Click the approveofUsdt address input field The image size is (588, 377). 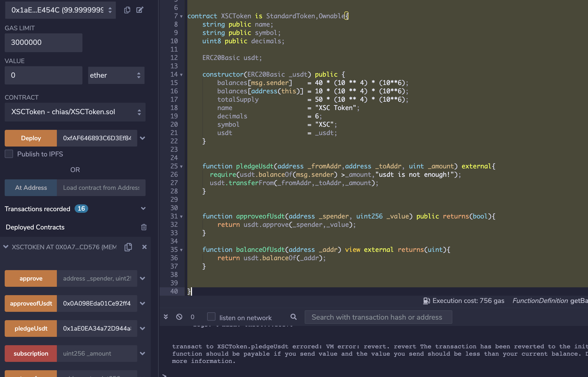tap(97, 303)
